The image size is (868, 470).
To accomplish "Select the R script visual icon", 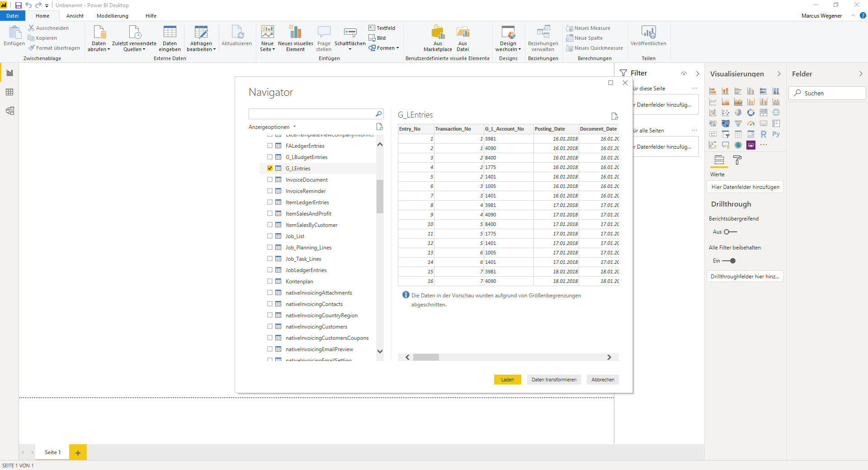I will click(x=763, y=134).
